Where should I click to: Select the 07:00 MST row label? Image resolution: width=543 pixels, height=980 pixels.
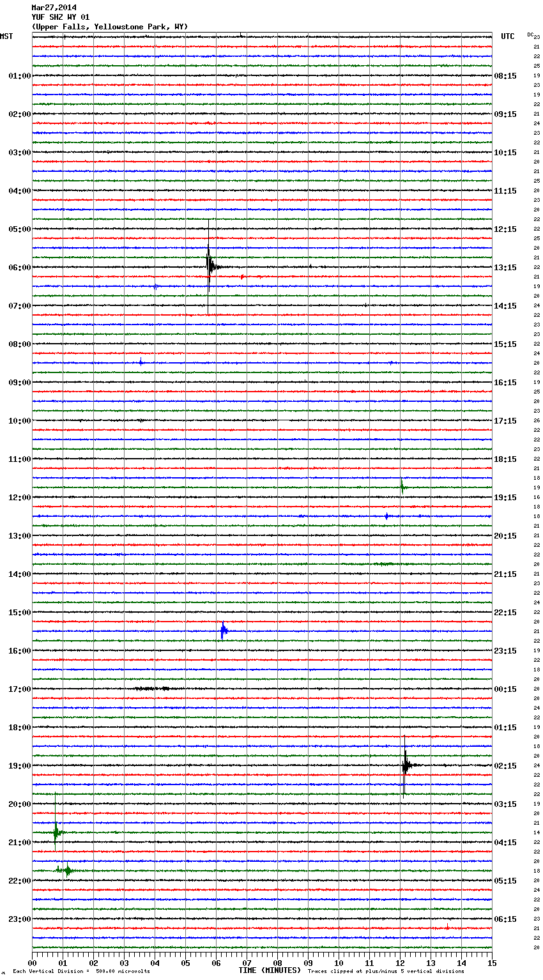(x=20, y=306)
